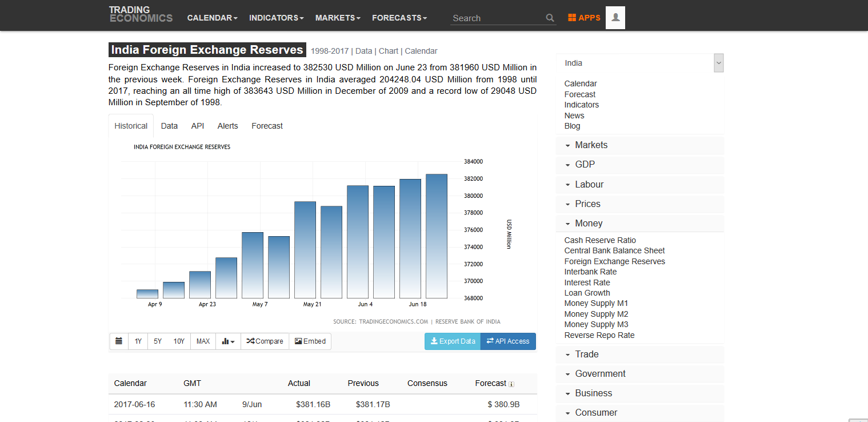The image size is (868, 422).
Task: Open the Chart link beside the title
Action: [x=389, y=51]
